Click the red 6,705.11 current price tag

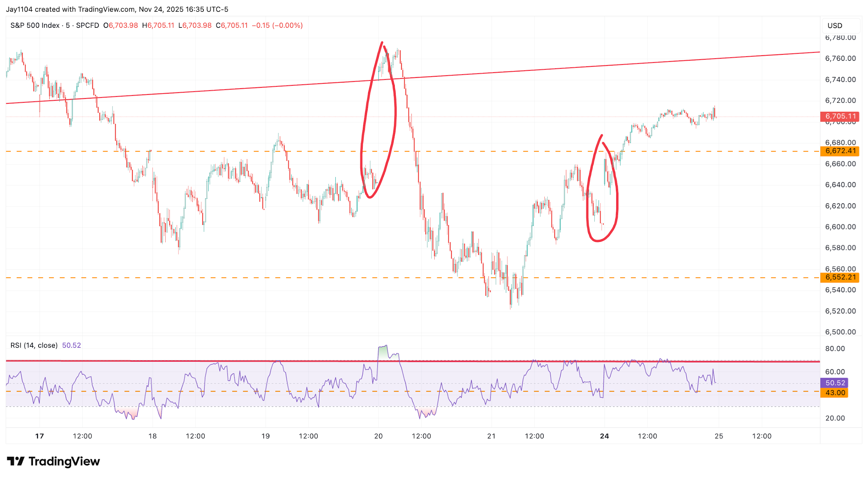tap(840, 116)
